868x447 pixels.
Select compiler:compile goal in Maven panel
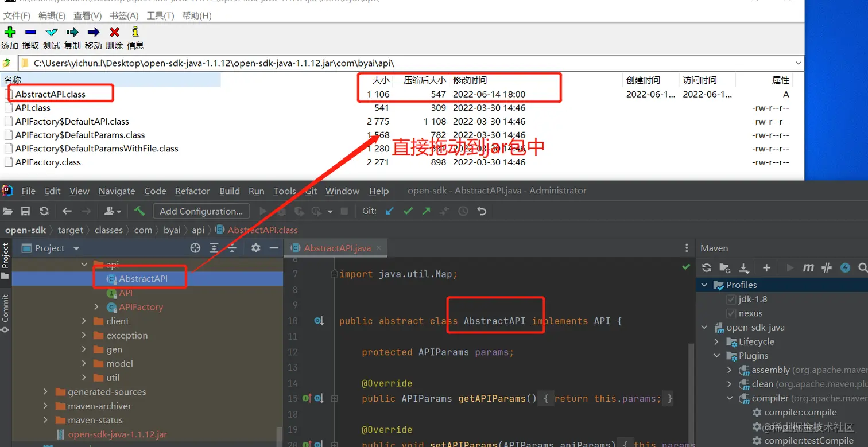click(x=800, y=413)
